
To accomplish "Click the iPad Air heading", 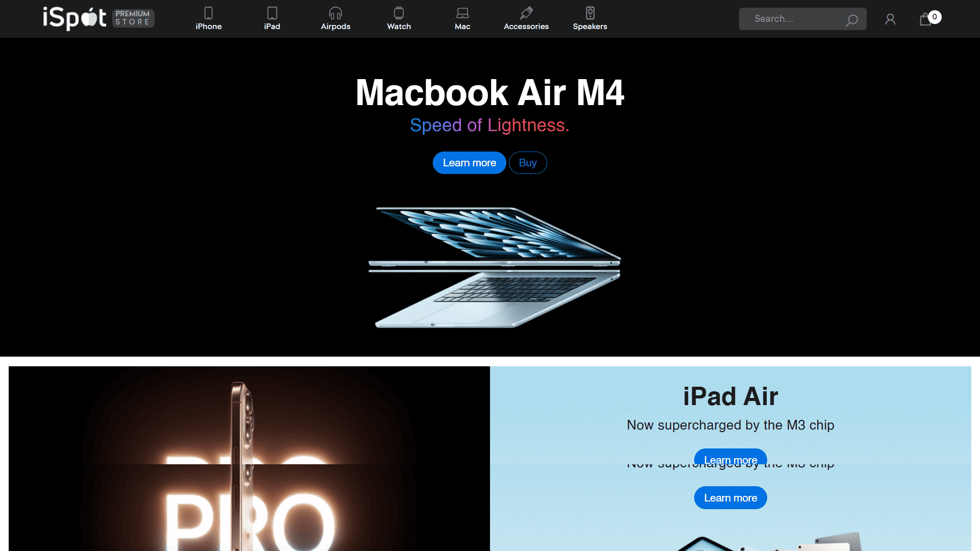I will tap(730, 396).
